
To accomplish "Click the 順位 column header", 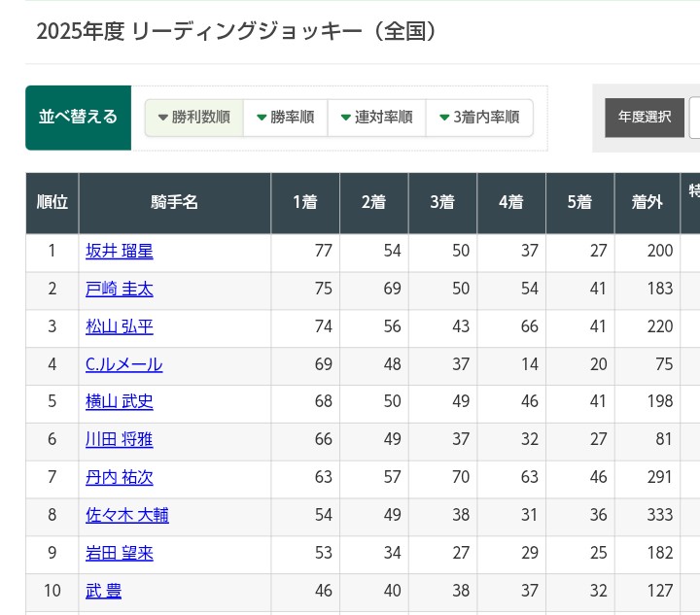I will (52, 203).
